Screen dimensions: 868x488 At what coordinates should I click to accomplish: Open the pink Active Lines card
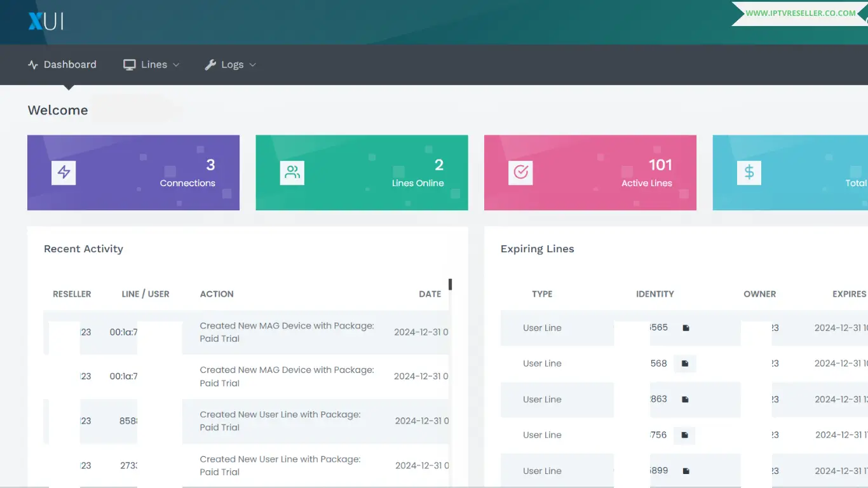click(x=590, y=172)
